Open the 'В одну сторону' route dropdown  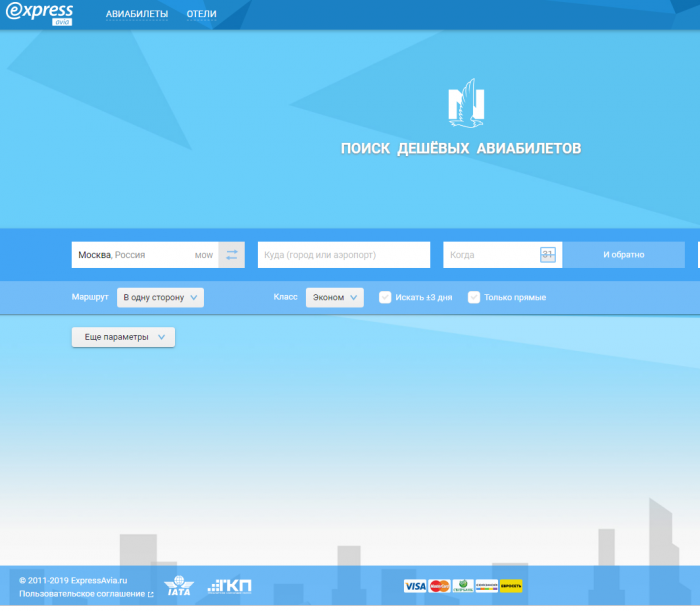click(x=160, y=297)
